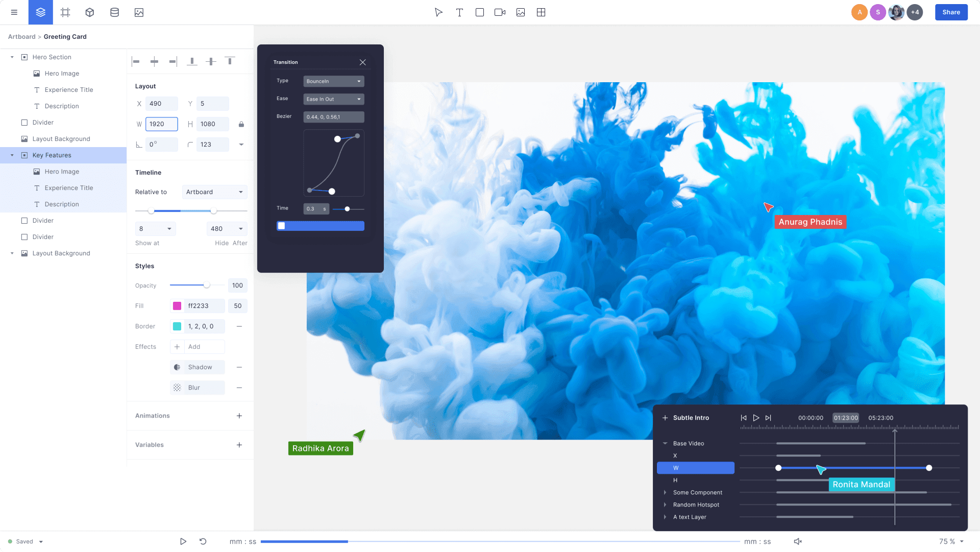The width and height of the screenshot is (980, 552).
Task: Open the Layers panel icon
Action: [40, 12]
